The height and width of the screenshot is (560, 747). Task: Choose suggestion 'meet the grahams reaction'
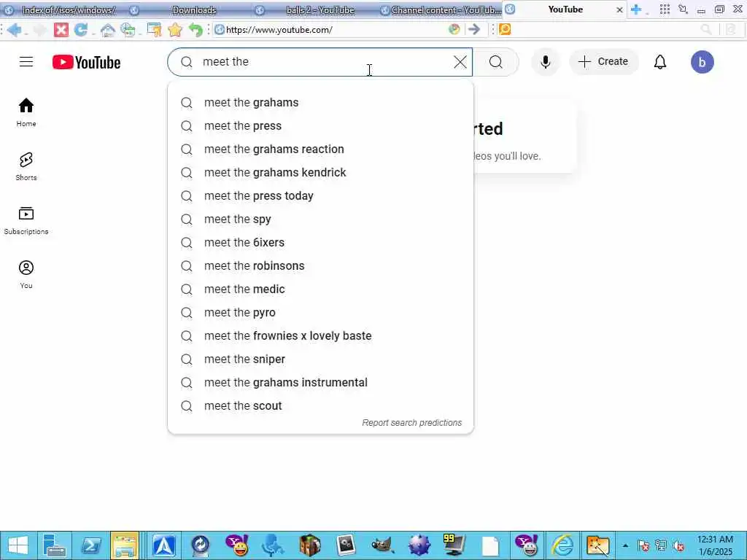click(321, 149)
